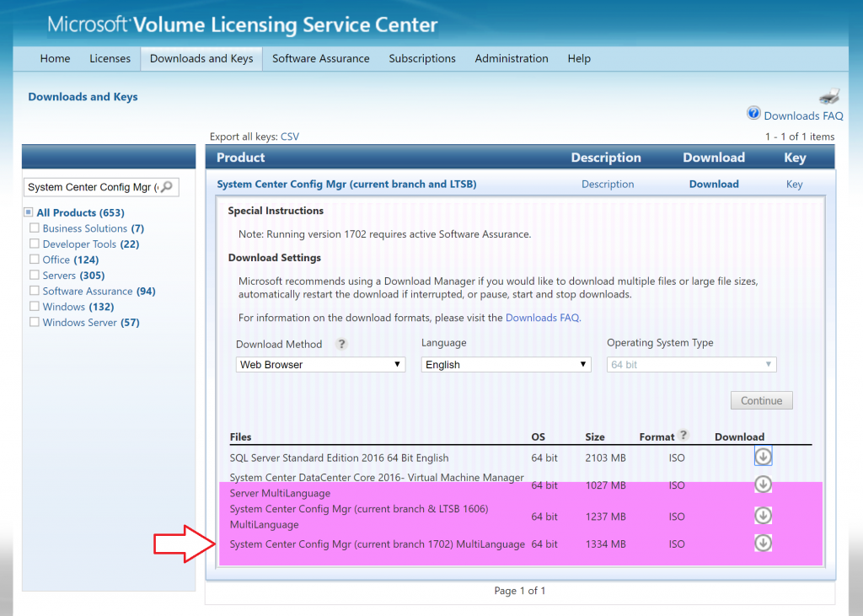Download Config Mgr current branch 1702 ISO
The height and width of the screenshot is (616, 863).
click(x=763, y=543)
